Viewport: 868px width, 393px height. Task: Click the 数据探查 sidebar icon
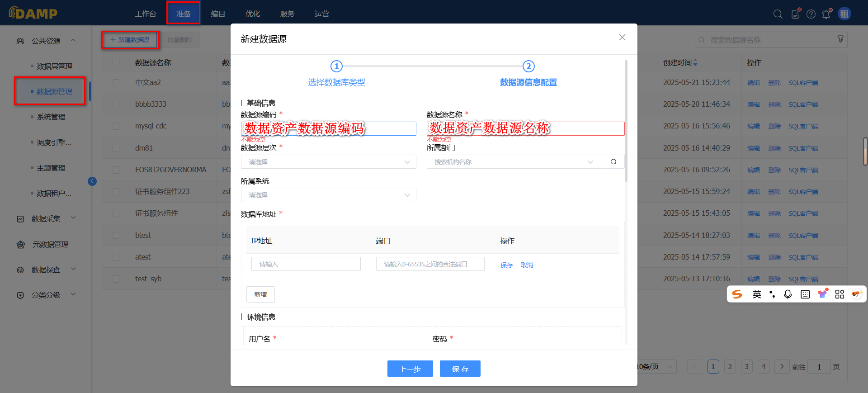(x=20, y=270)
